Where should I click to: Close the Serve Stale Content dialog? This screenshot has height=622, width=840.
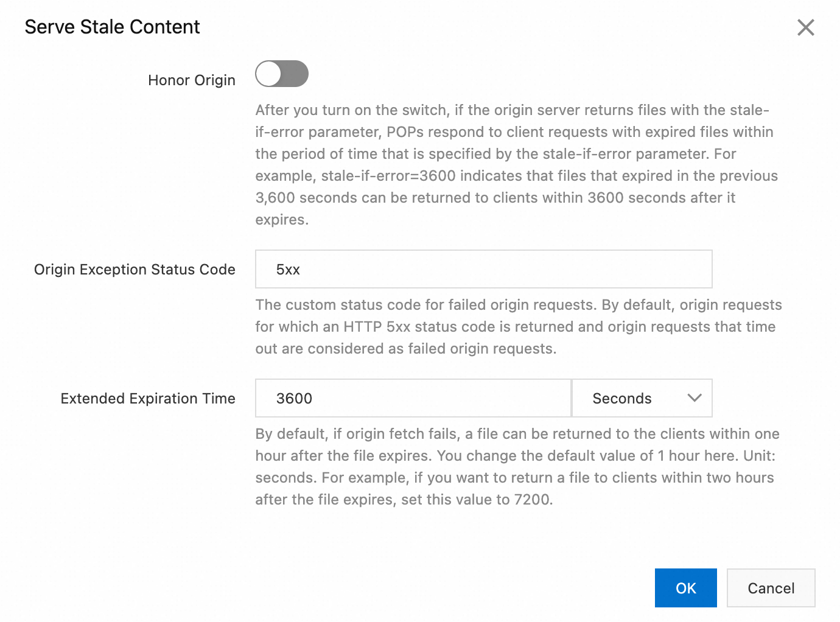[x=805, y=27]
